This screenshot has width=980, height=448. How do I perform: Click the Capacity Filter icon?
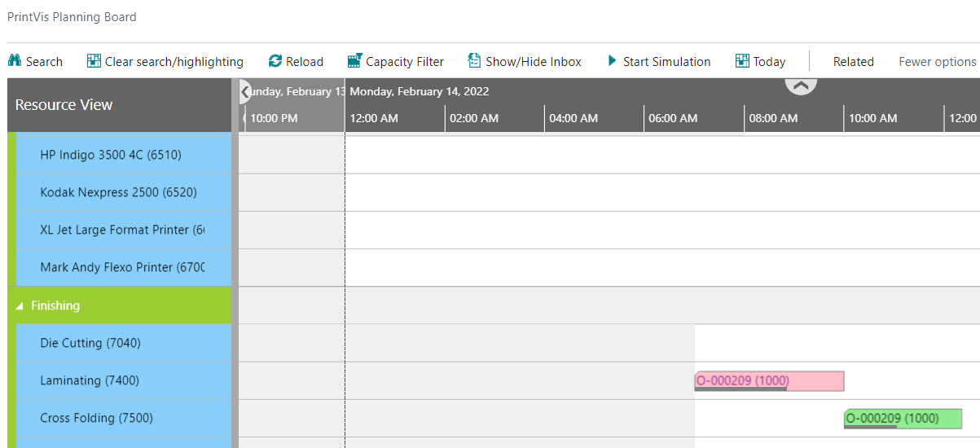tap(354, 61)
